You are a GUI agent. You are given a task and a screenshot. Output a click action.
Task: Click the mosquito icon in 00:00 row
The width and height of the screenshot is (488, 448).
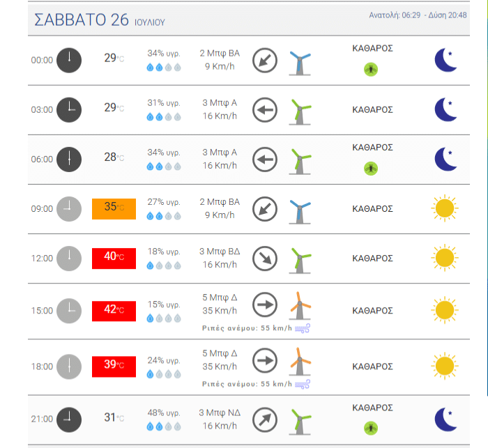coord(371,70)
